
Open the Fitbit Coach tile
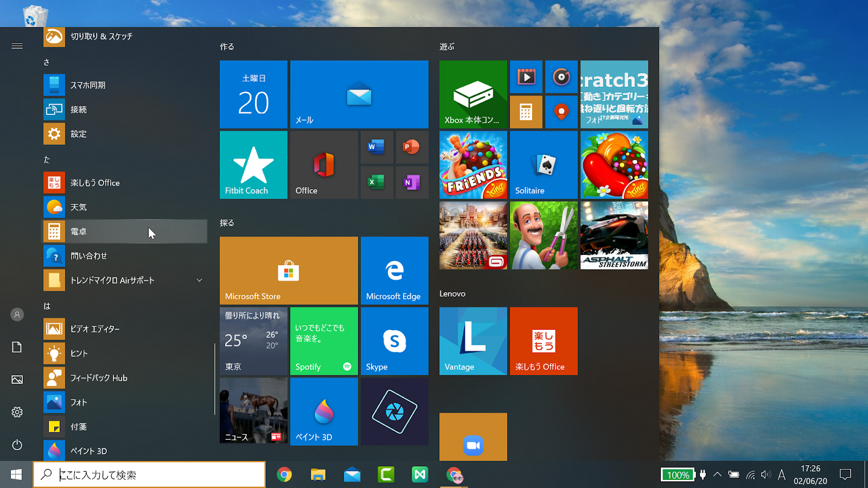click(x=253, y=165)
